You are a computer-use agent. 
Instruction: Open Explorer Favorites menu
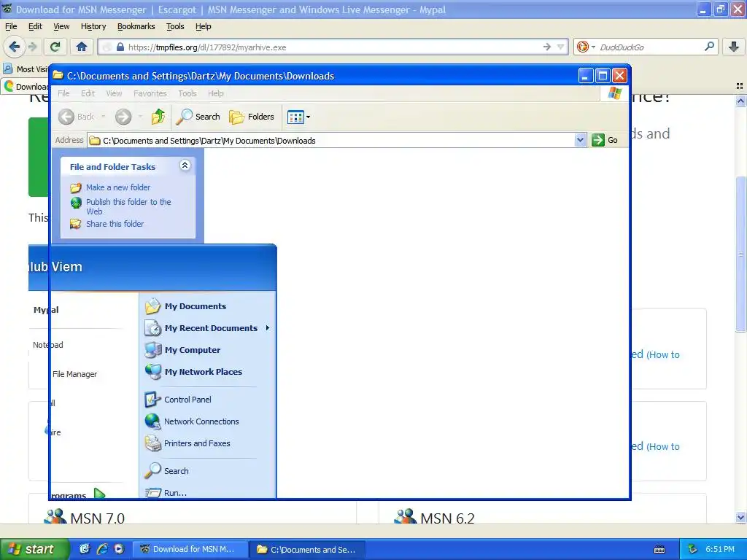150,93
